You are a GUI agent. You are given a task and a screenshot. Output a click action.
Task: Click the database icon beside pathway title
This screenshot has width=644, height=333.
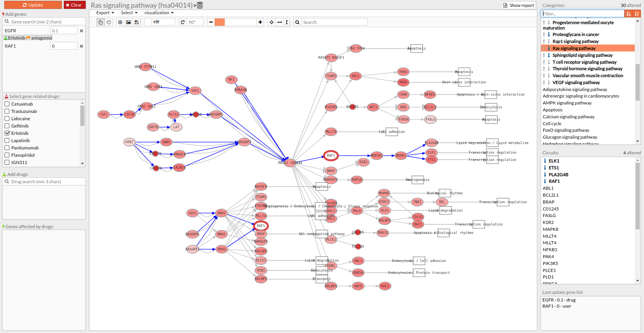point(200,5)
